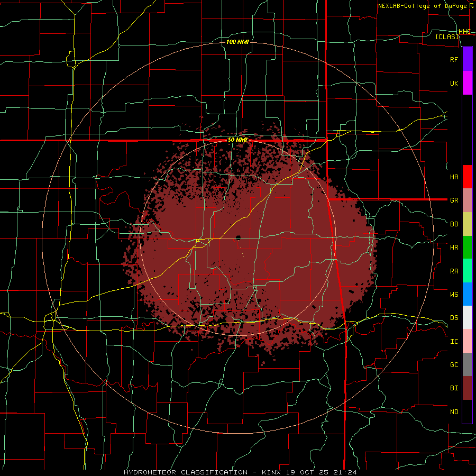Image resolution: width=476 pixels, height=476 pixels.
Task: Click the "50 NMI" range ring label
Action: pyautogui.click(x=237, y=140)
